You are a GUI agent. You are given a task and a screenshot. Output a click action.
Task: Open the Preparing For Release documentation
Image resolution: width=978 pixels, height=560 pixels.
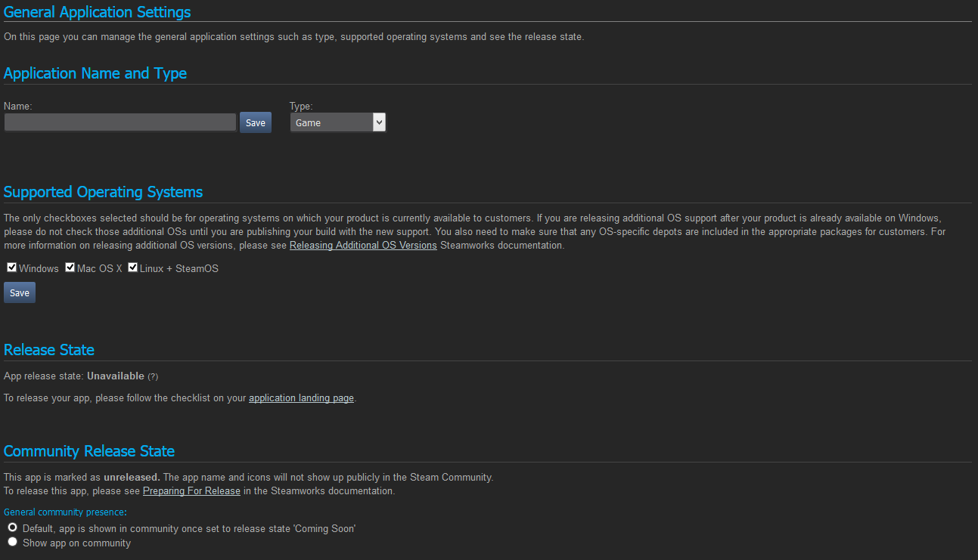tap(191, 490)
